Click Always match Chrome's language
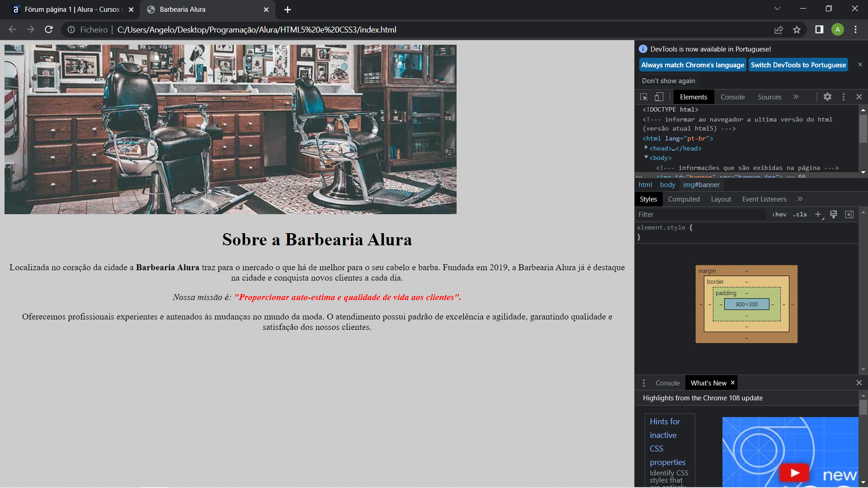The height and width of the screenshot is (488, 868). tap(693, 65)
